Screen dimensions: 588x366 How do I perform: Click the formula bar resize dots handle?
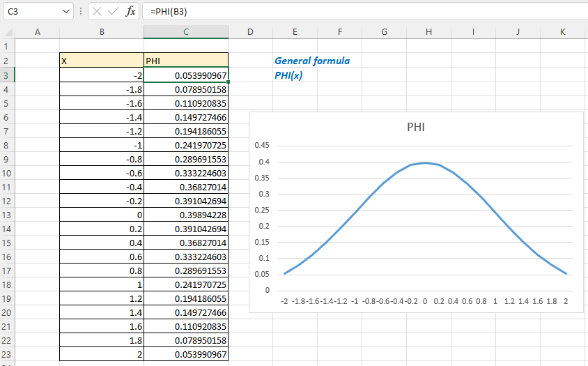[x=81, y=12]
